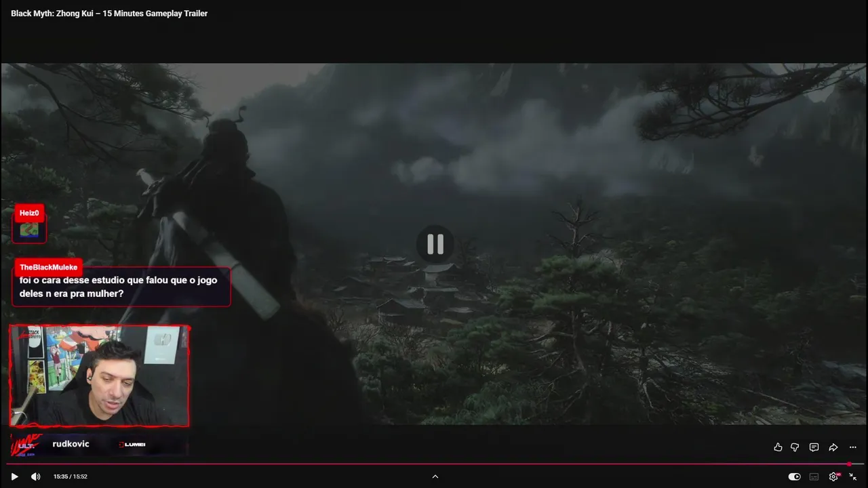The height and width of the screenshot is (488, 868).
Task: Open the comments panel icon
Action: [x=814, y=447]
